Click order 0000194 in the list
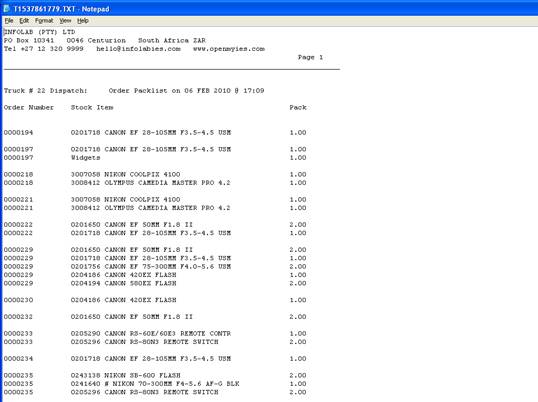 [x=19, y=132]
